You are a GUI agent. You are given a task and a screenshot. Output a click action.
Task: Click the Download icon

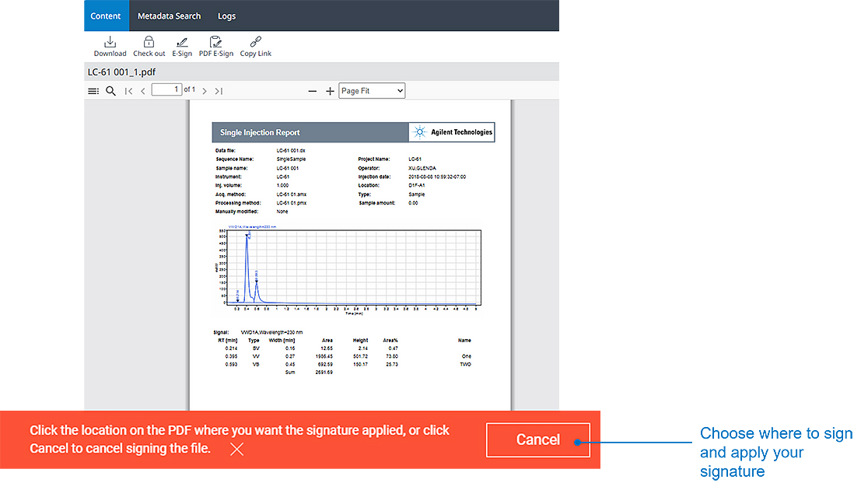(x=112, y=43)
